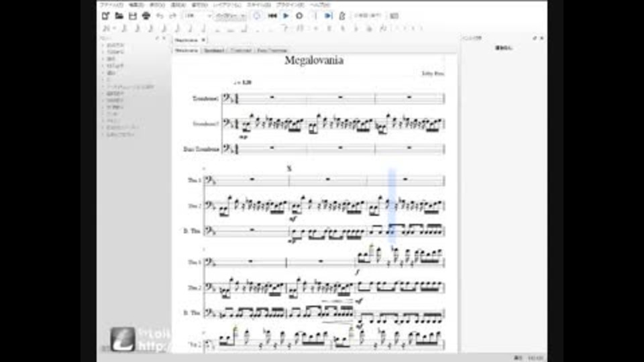Toggle pan score during playback

328,16
